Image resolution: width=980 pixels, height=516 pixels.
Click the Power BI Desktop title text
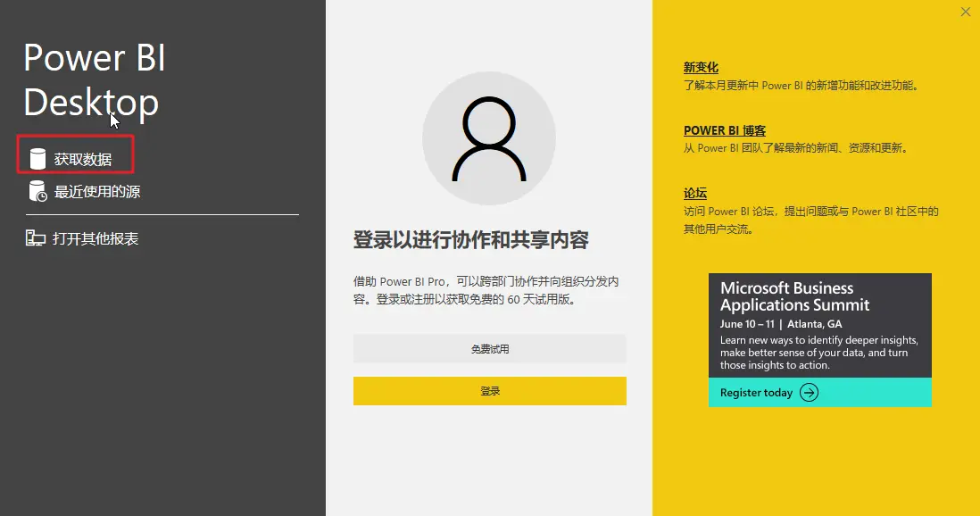[95, 79]
